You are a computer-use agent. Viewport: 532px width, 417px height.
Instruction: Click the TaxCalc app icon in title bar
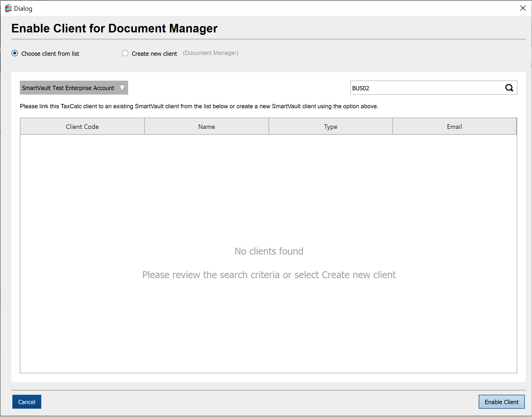tap(8, 8)
